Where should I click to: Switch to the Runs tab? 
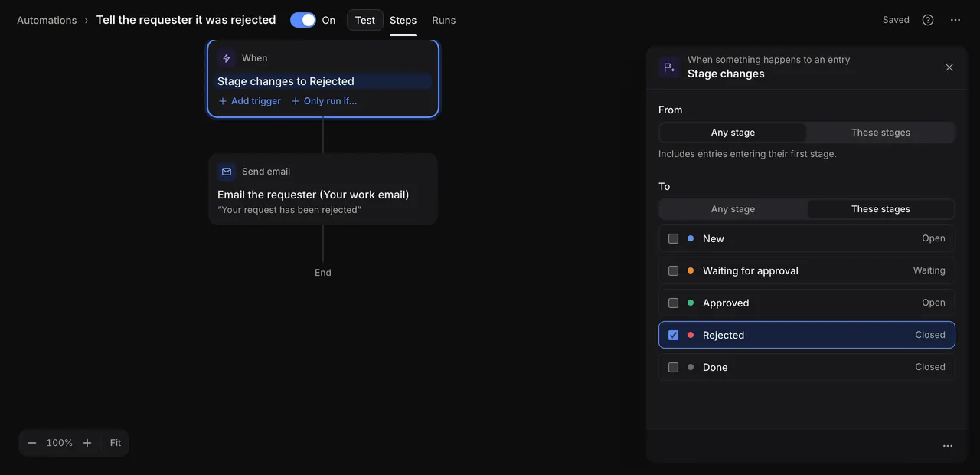[444, 20]
